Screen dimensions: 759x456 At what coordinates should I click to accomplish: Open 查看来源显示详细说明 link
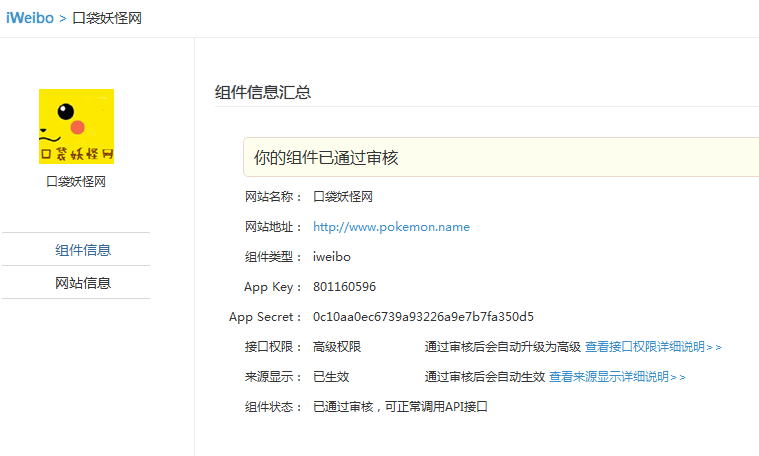617,377
